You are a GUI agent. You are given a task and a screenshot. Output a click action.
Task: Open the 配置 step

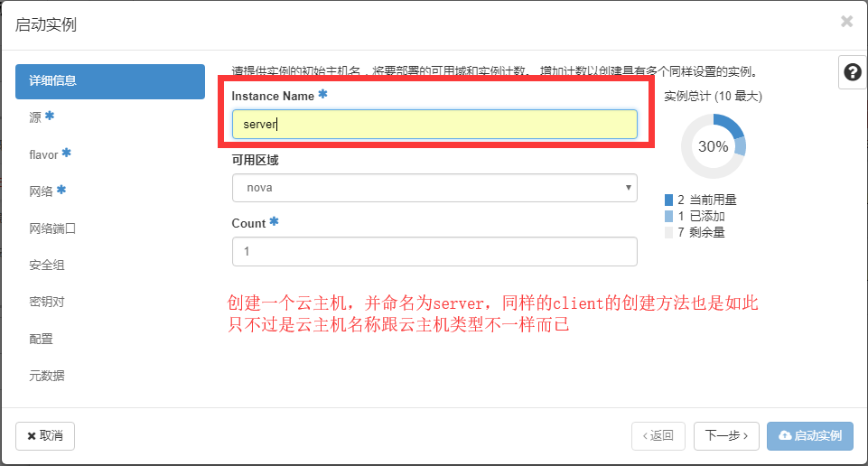42,340
